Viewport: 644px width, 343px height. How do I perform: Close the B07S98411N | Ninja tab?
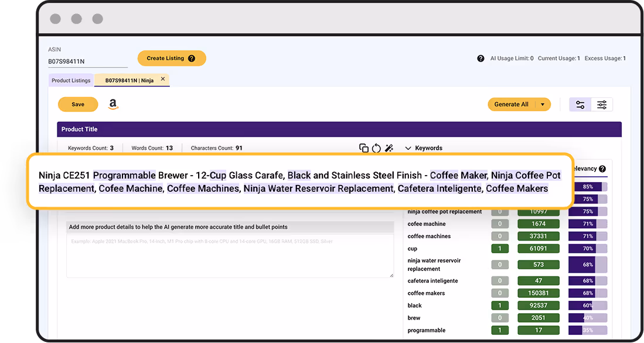point(163,79)
